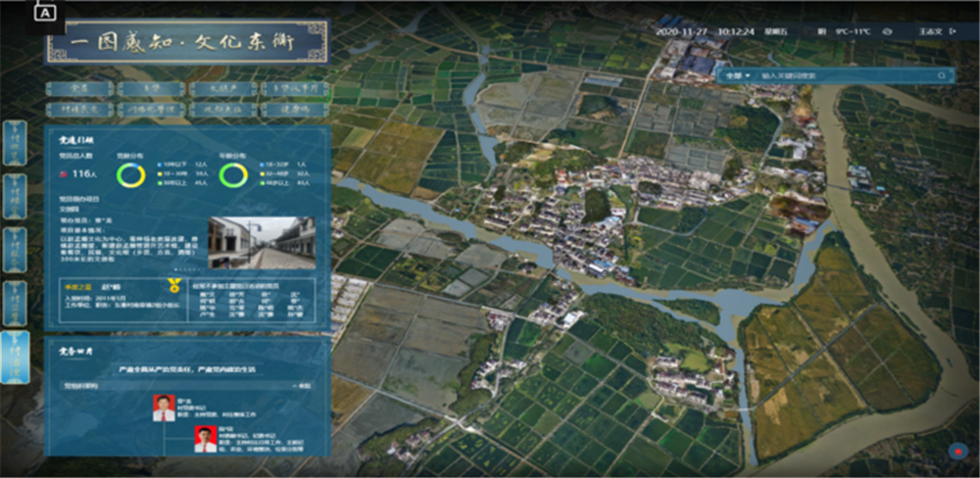This screenshot has height=478, width=980.
Task: Click the eye icon after the temperature
Action: (887, 31)
